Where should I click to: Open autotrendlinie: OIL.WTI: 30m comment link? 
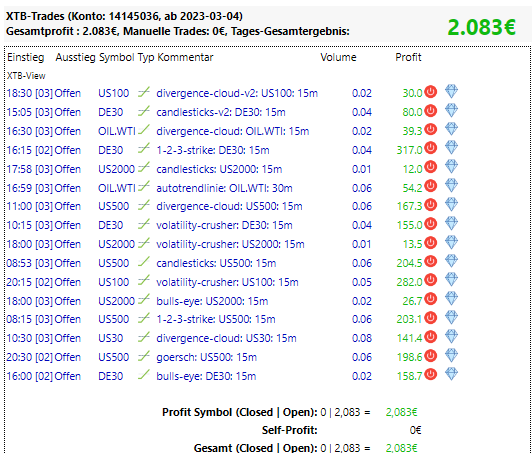click(x=224, y=188)
